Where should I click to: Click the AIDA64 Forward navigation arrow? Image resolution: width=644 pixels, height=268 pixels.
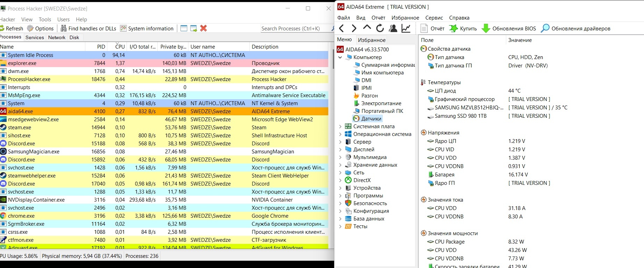pos(354,28)
